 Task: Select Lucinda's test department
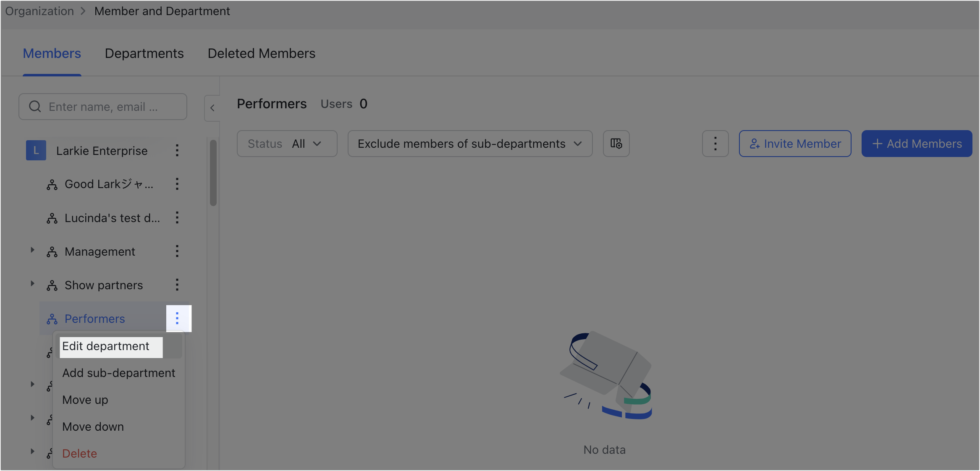click(x=112, y=218)
